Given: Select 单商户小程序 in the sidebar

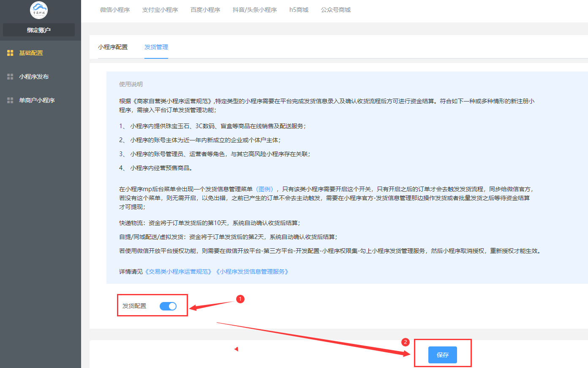Looking at the screenshot, I should (x=37, y=100).
